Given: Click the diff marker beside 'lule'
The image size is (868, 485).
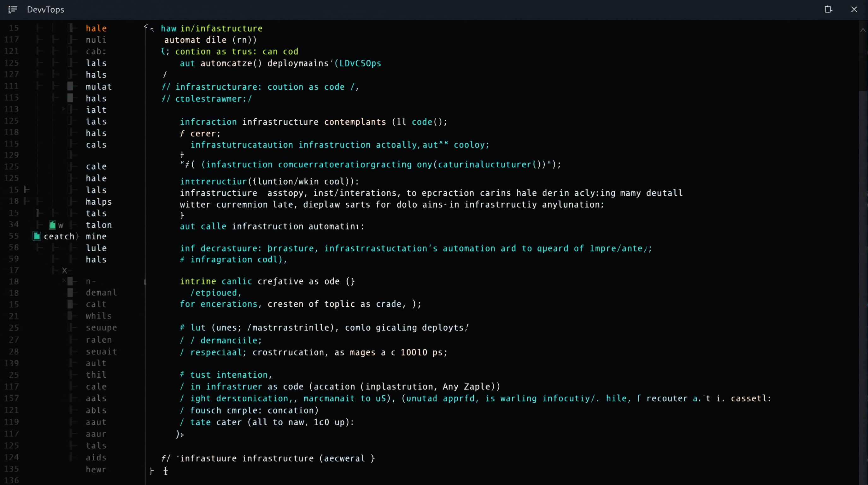Looking at the screenshot, I should click(72, 248).
